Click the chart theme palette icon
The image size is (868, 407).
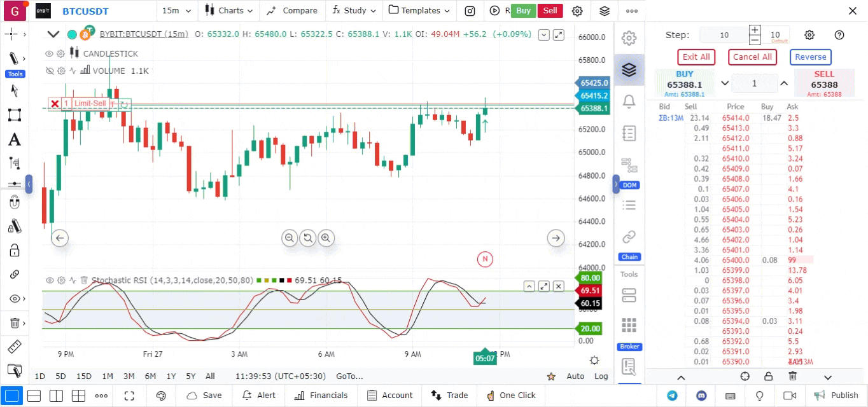tap(160, 396)
